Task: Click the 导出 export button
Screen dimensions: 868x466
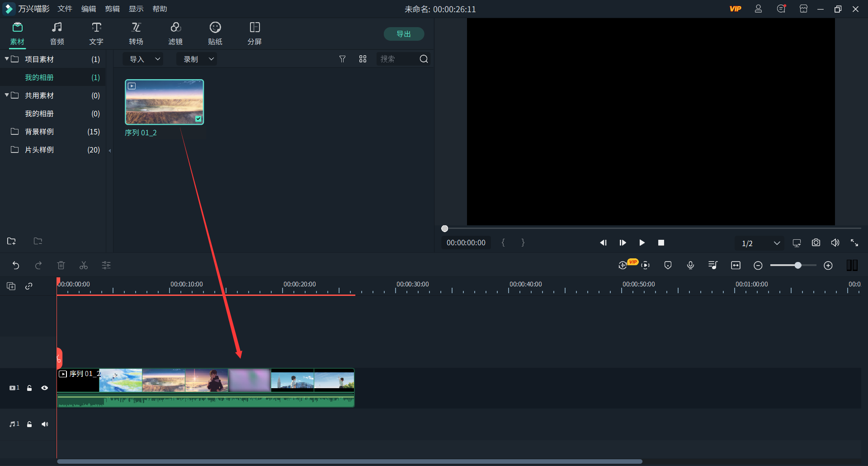Action: tap(403, 34)
